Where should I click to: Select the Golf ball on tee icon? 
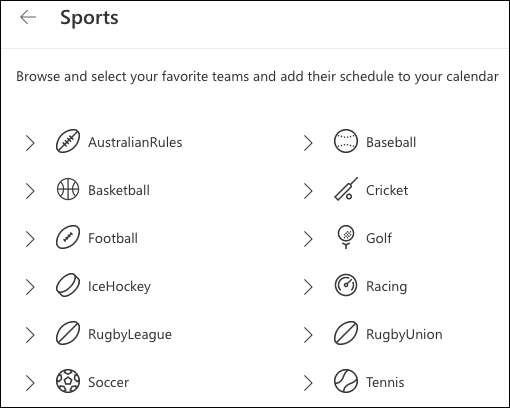[346, 237]
